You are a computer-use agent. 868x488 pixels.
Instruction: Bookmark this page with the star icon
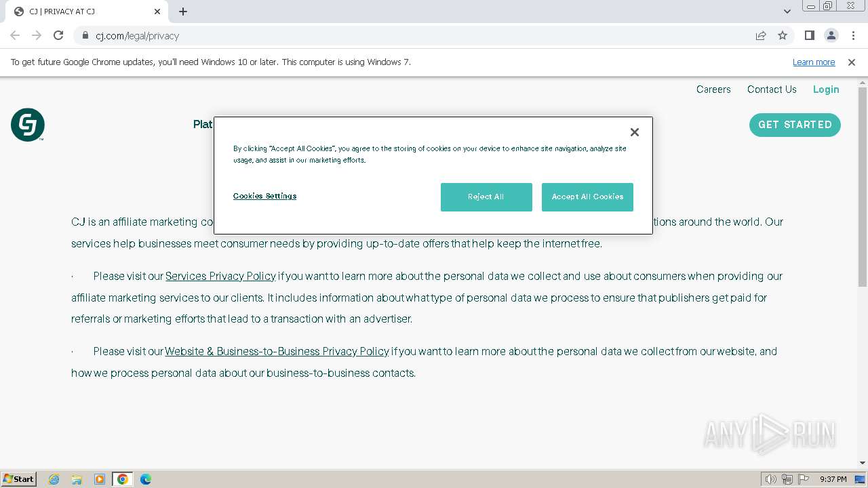783,35
